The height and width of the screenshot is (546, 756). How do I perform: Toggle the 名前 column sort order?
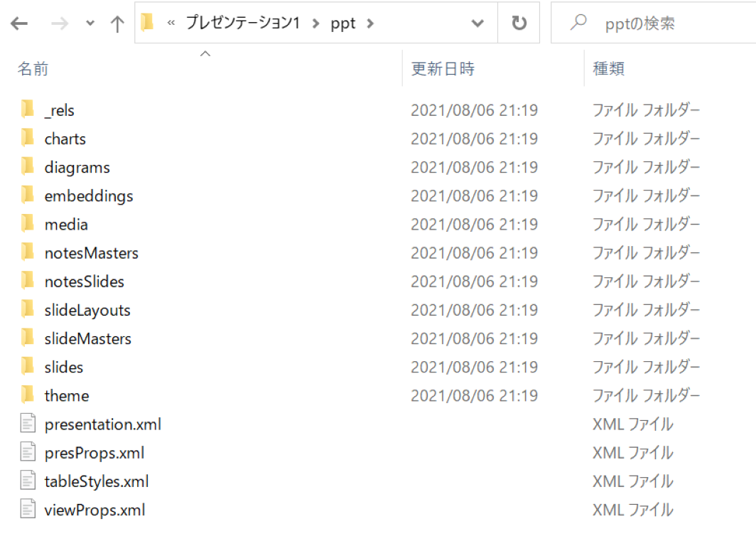click(x=33, y=68)
